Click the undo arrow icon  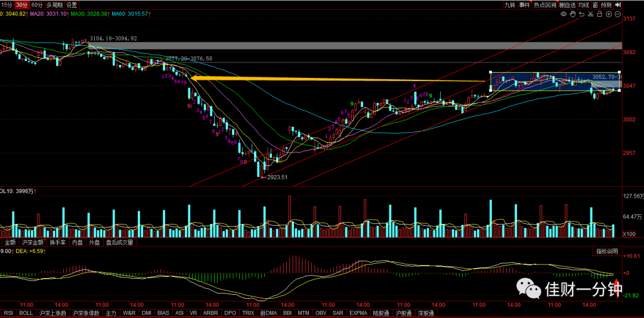click(582, 14)
